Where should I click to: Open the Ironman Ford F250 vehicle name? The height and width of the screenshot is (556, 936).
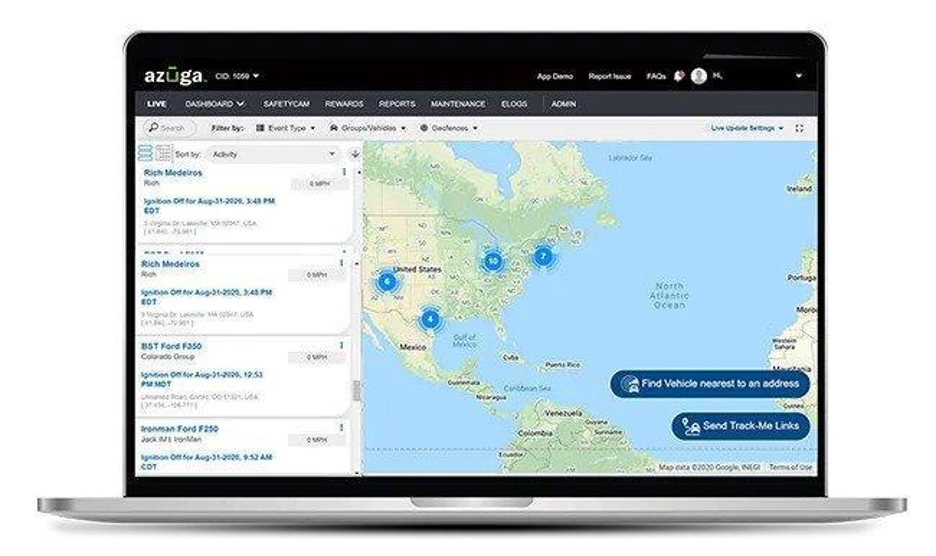[180, 429]
